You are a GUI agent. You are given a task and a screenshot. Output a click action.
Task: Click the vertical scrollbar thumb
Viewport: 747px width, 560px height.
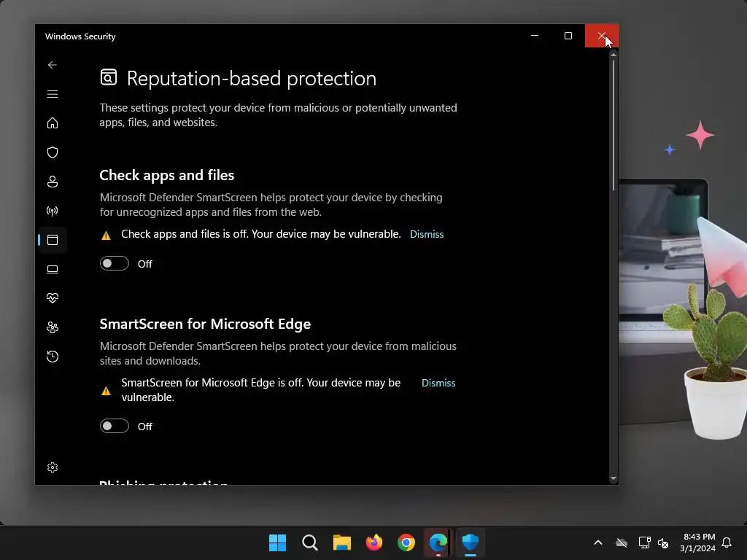pos(614,125)
